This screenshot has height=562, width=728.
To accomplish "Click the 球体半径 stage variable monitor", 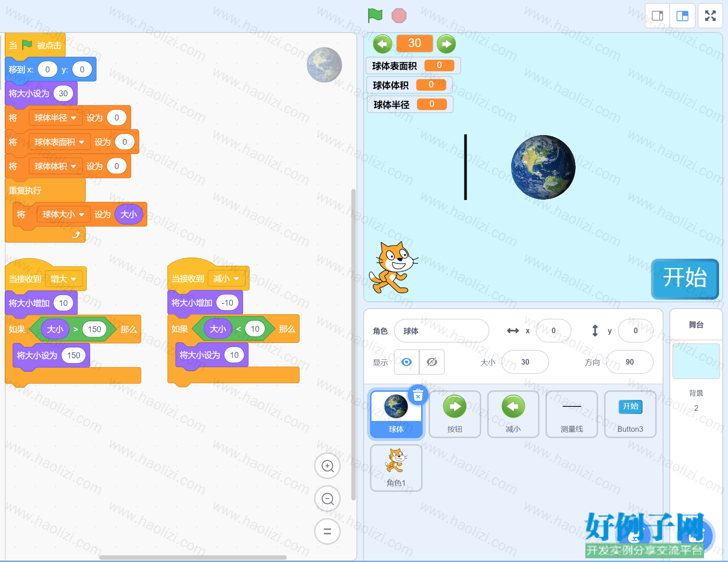I will pyautogui.click(x=410, y=104).
